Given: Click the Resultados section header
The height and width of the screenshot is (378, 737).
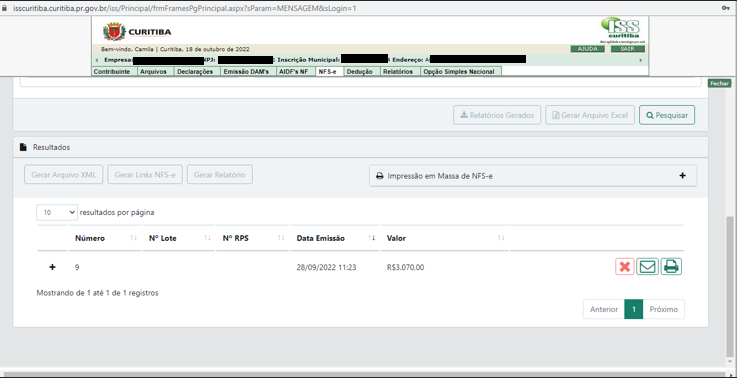Looking at the screenshot, I should (361, 147).
